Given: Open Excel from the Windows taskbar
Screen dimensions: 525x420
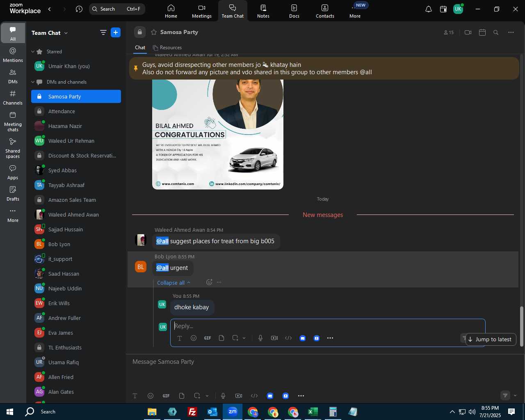Looking at the screenshot, I should (313, 412).
